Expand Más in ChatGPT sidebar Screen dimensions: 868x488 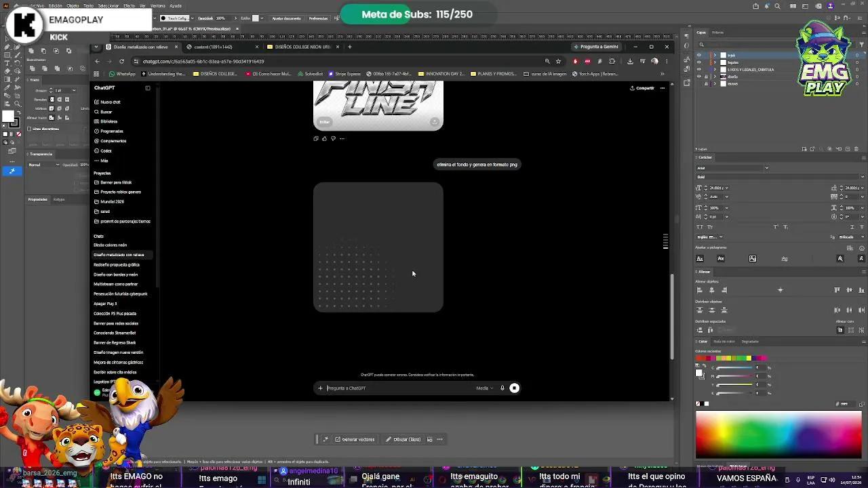(x=101, y=161)
